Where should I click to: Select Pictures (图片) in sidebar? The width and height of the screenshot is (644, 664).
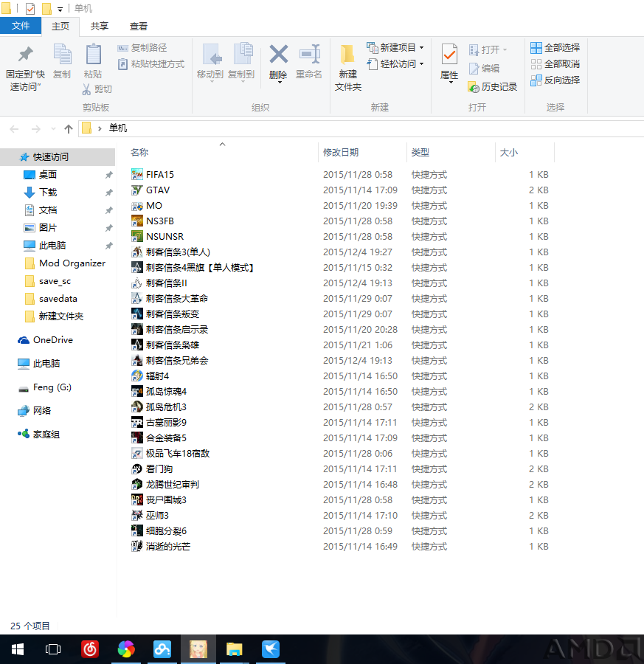point(48,228)
